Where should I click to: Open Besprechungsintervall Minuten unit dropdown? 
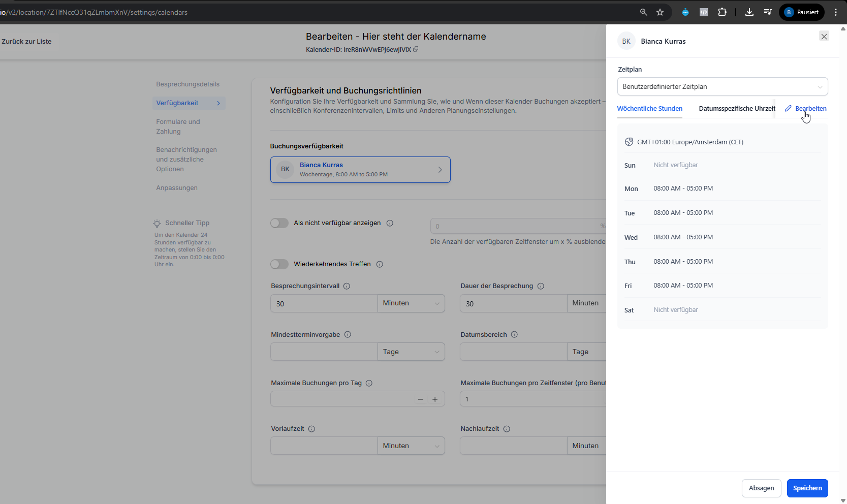point(411,303)
